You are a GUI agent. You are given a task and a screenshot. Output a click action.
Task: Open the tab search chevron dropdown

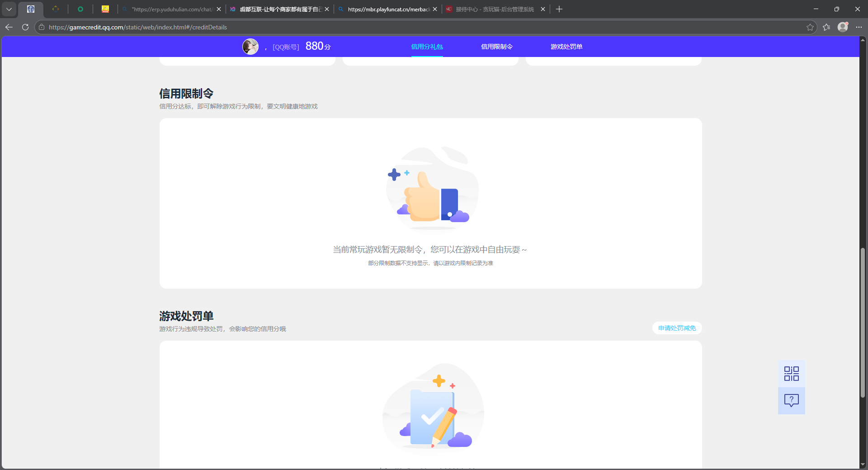pos(9,9)
